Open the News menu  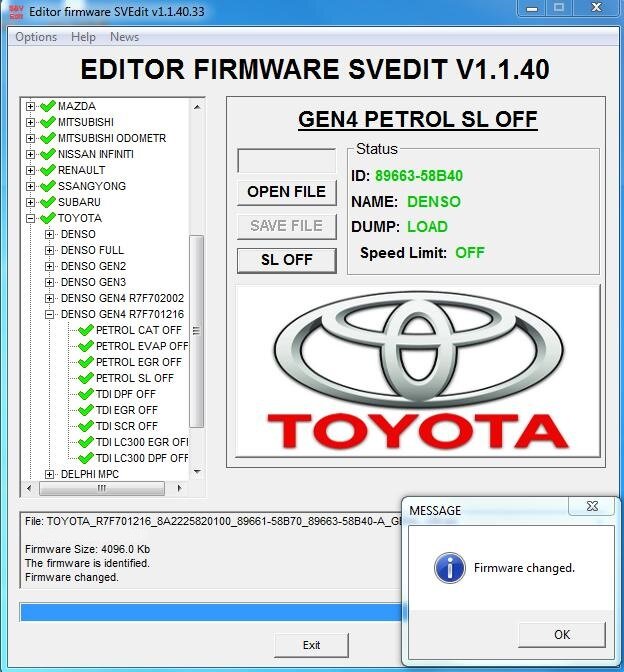[x=124, y=37]
